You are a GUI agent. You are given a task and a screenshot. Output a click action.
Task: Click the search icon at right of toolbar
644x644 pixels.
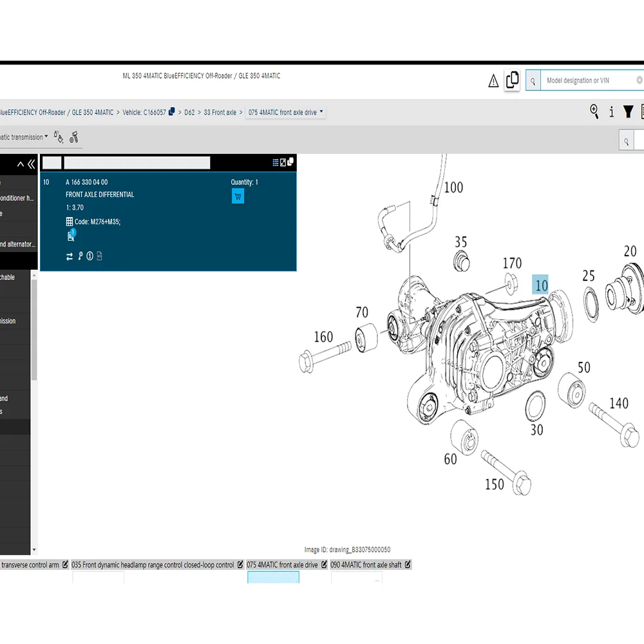coord(627,142)
